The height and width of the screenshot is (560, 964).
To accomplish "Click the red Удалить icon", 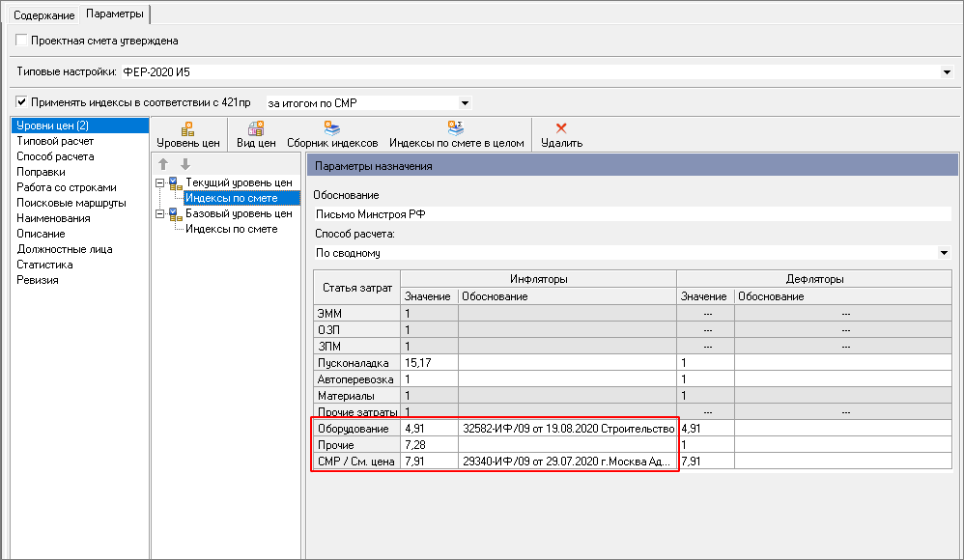I will tap(561, 127).
